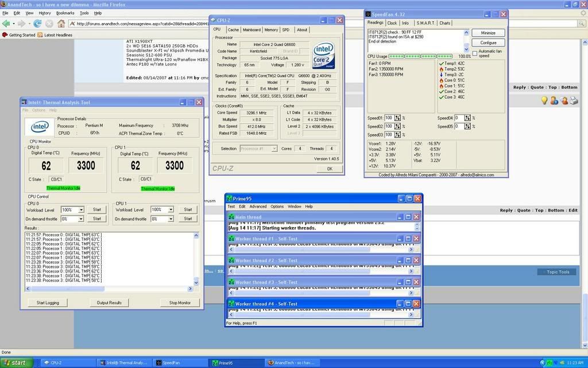Viewport: 588px width, 368px height.
Task: Click the Intel logo in the Thermal Analysis Tool
Action: pyautogui.click(x=40, y=127)
